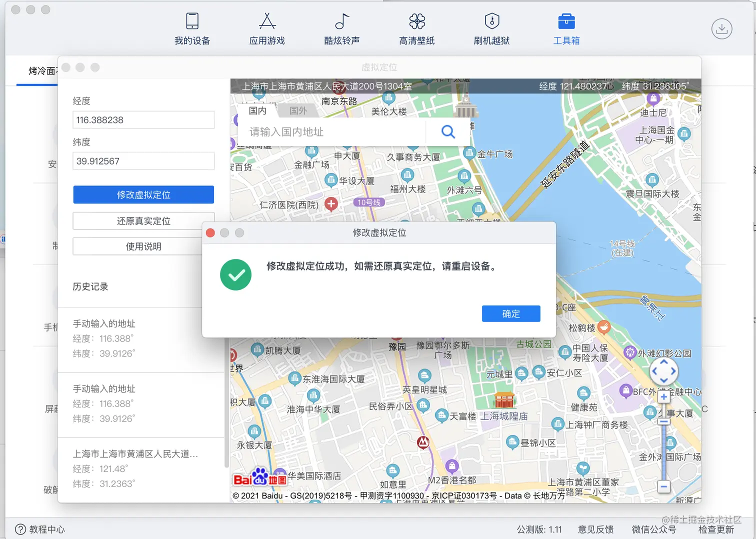Click the 上海国金中心 marker icon
Image resolution: width=756 pixels, height=539 pixels.
pos(684,133)
